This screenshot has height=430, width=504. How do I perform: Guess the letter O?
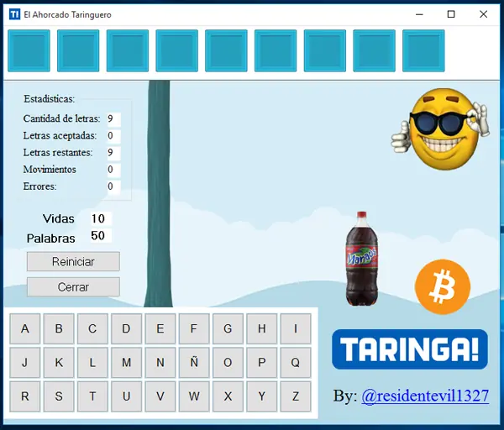[x=228, y=363]
